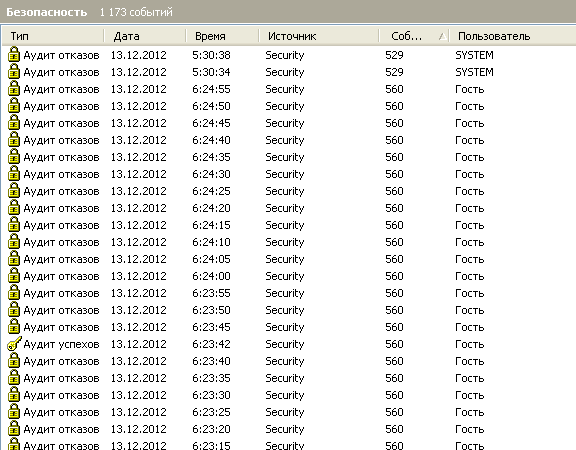The height and width of the screenshot is (450, 576).
Task: Click the lock icon of the 6:24:00 event
Action: [x=14, y=276]
